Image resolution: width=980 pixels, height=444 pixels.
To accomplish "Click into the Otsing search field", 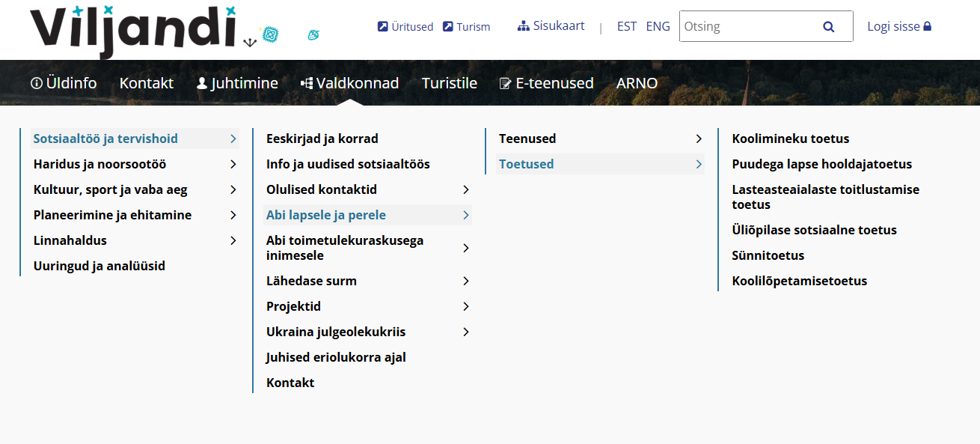I will tap(748, 27).
